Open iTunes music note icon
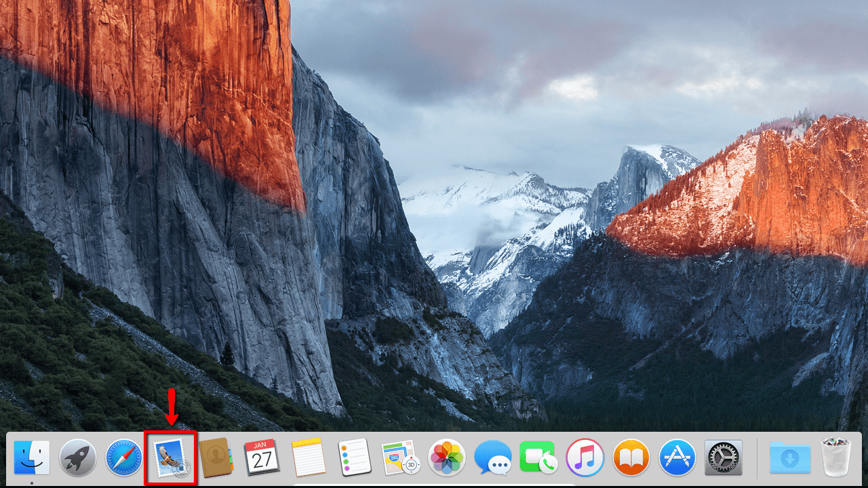 [585, 457]
